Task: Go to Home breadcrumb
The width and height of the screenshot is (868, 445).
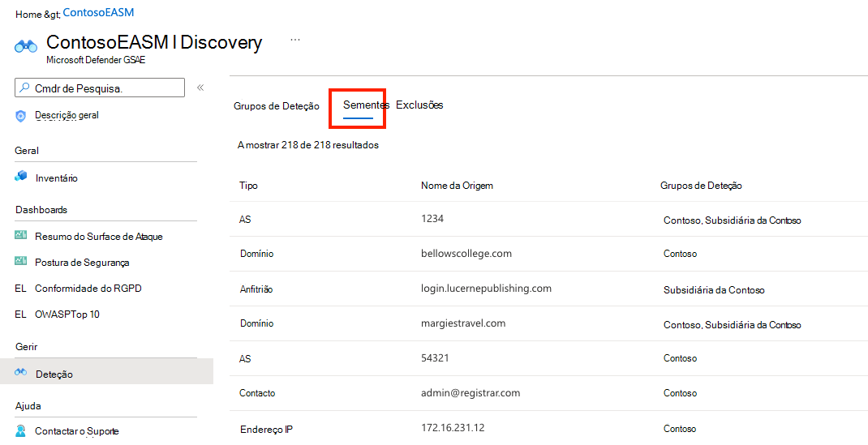Action: point(28,15)
